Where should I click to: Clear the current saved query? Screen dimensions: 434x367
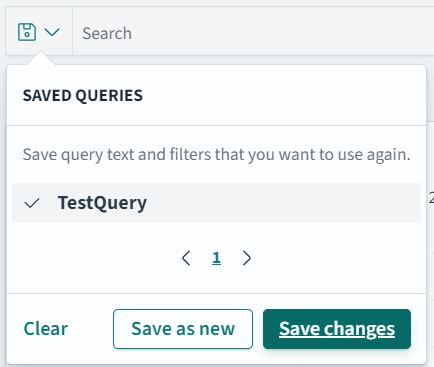pos(46,329)
